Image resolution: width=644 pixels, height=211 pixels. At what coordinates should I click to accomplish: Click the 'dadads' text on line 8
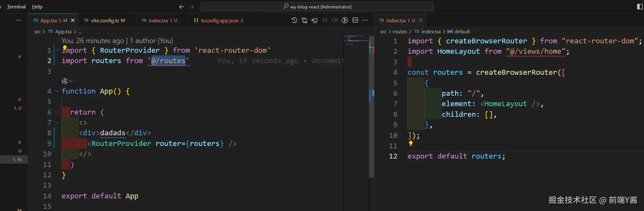[x=113, y=133]
